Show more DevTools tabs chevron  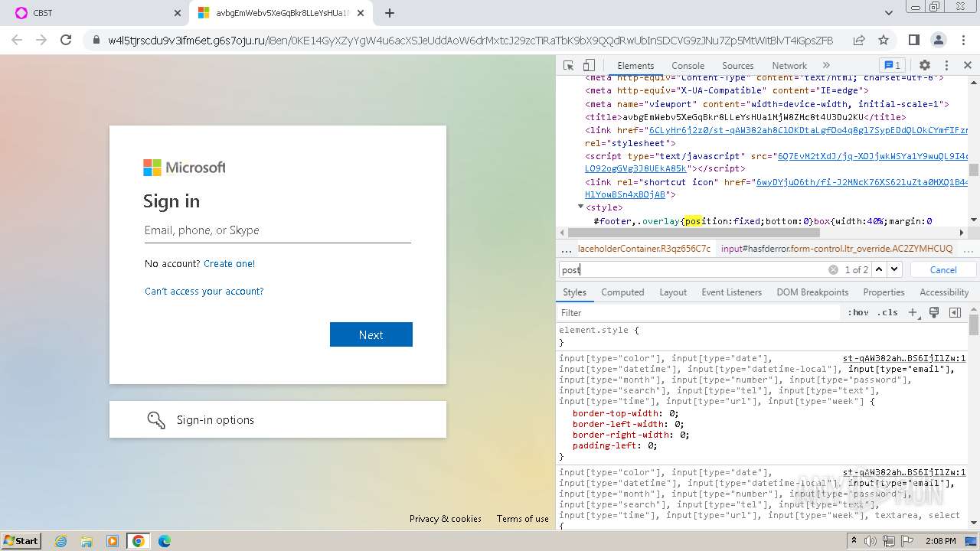point(826,66)
